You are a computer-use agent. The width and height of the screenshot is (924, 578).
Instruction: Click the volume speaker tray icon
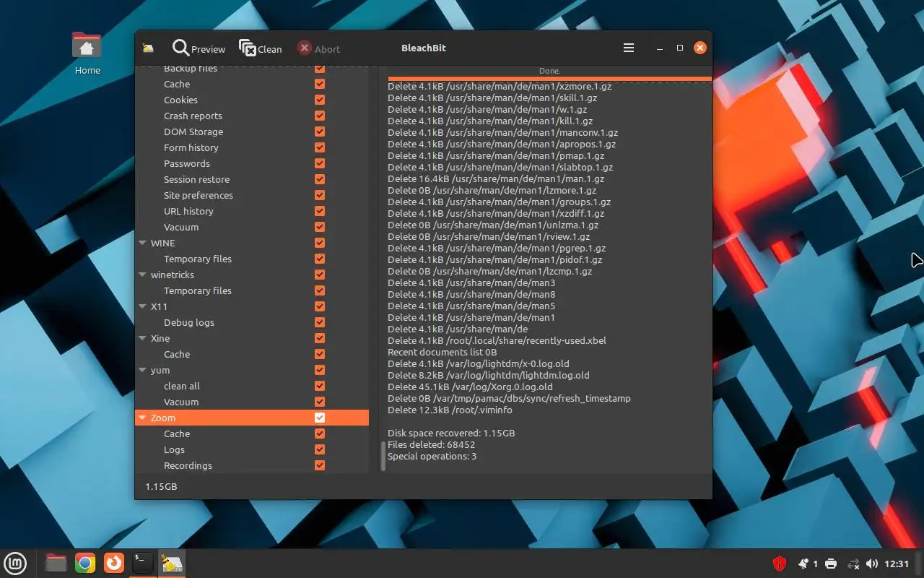click(872, 564)
